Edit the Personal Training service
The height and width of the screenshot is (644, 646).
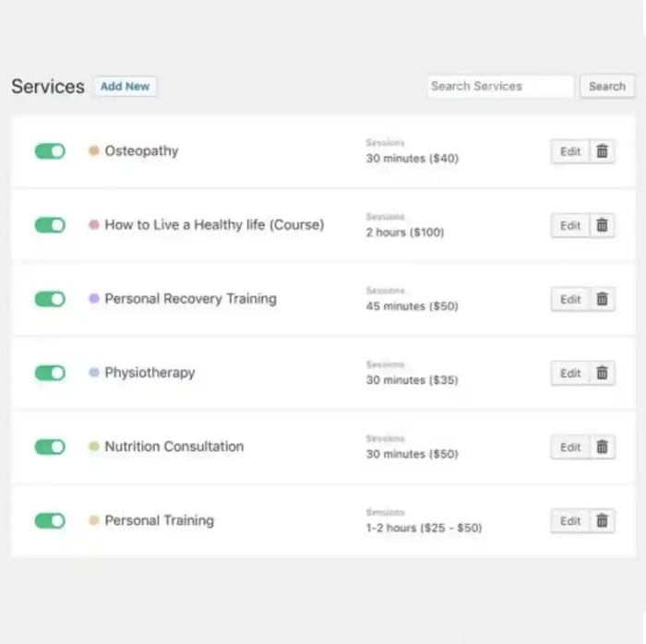coord(570,520)
